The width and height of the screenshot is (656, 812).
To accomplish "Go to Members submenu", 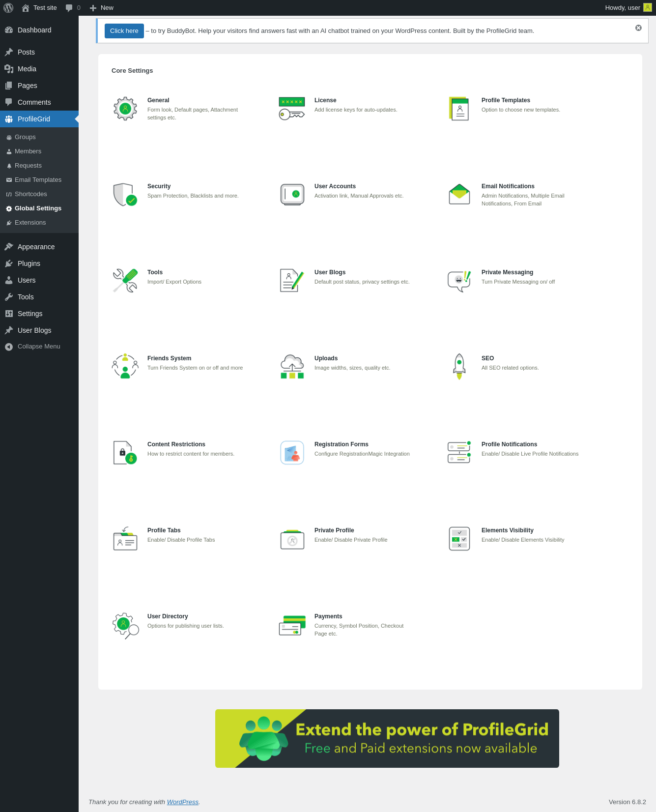I will point(39,151).
